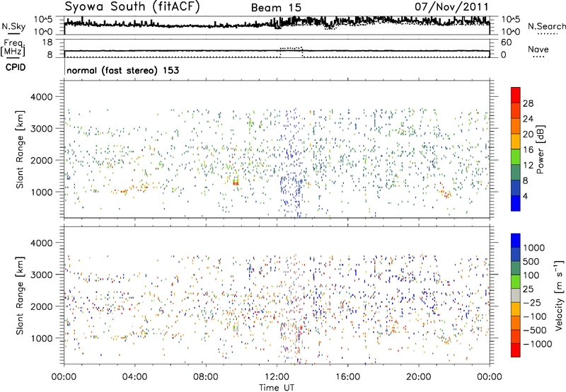Click the 'CPID' label
Viewport: 566px width, 392px height.
[16, 67]
